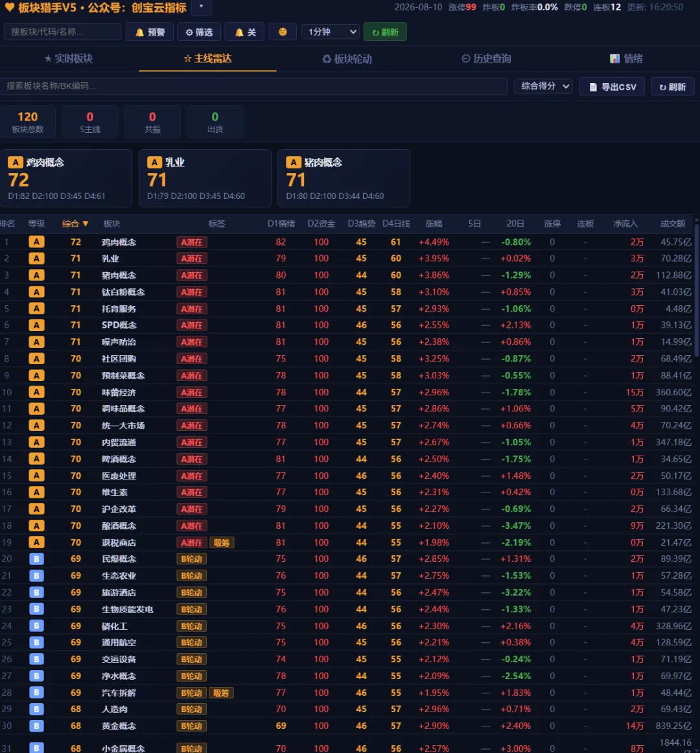Image resolution: width=700 pixels, height=753 pixels.
Task: Open the 酿酒概念 sector row
Action: [x=347, y=526]
